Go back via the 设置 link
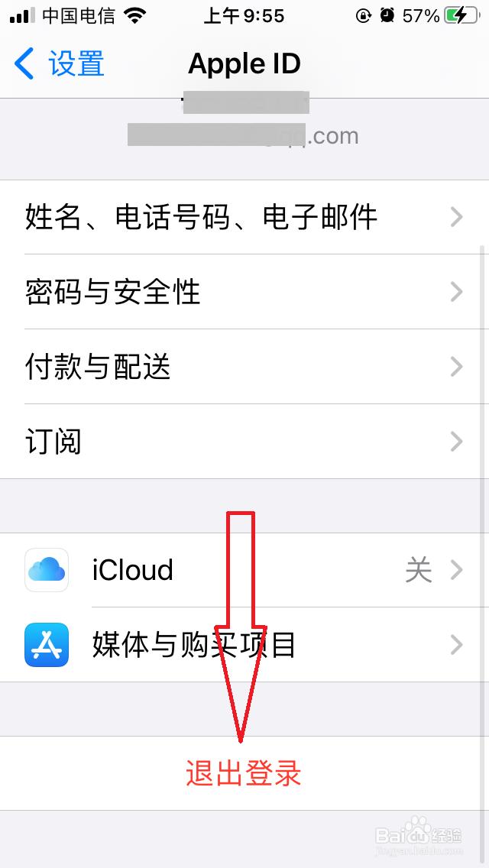 click(77, 63)
